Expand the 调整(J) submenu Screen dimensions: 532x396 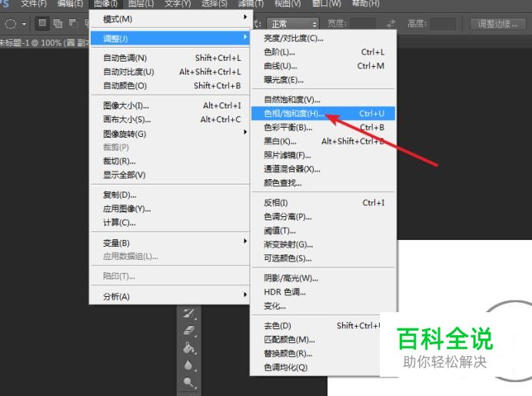click(171, 38)
